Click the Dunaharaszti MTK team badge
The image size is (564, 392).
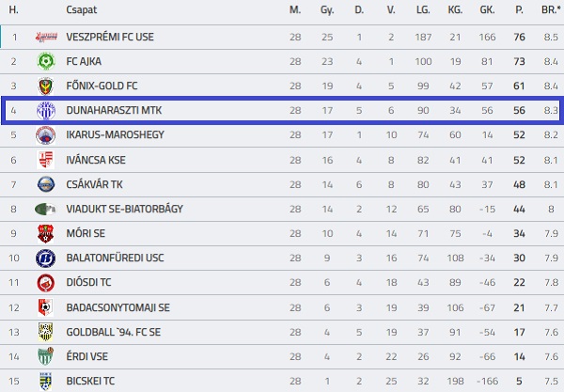coord(45,111)
